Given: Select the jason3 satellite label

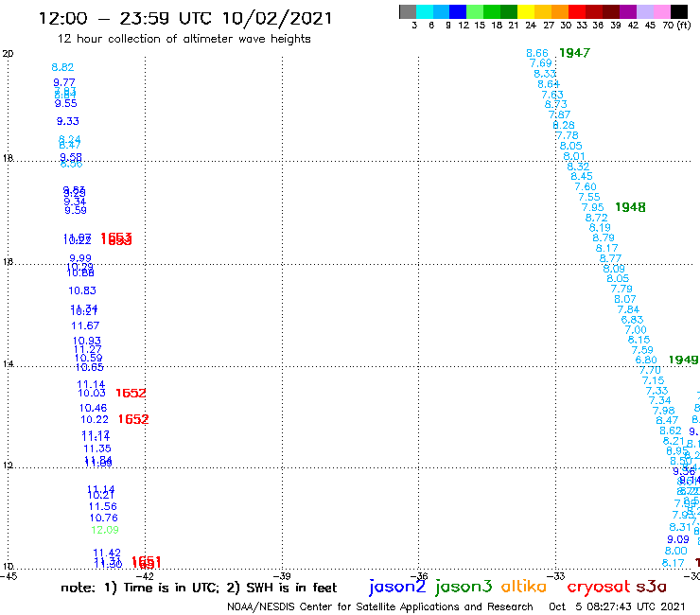Looking at the screenshot, I should tap(464, 587).
